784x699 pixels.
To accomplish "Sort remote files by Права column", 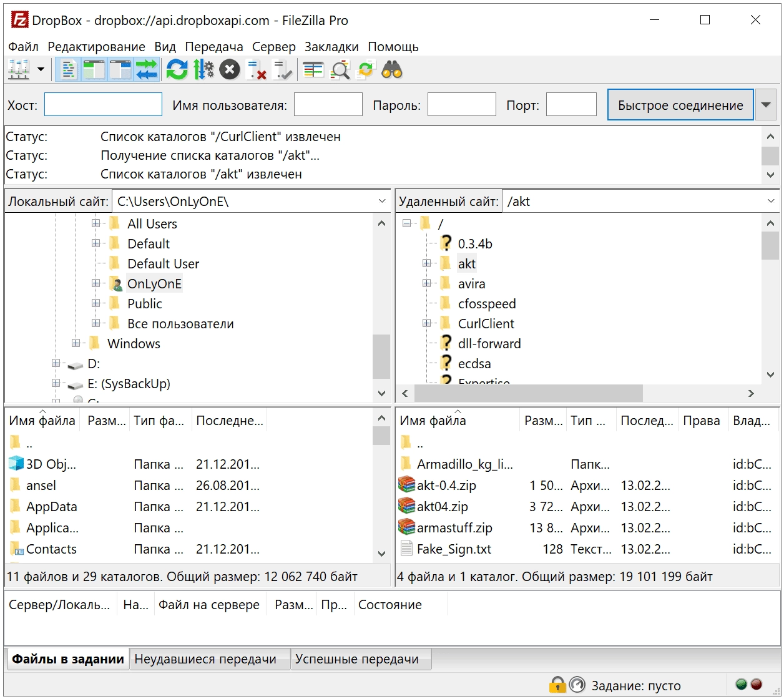I will 703,421.
